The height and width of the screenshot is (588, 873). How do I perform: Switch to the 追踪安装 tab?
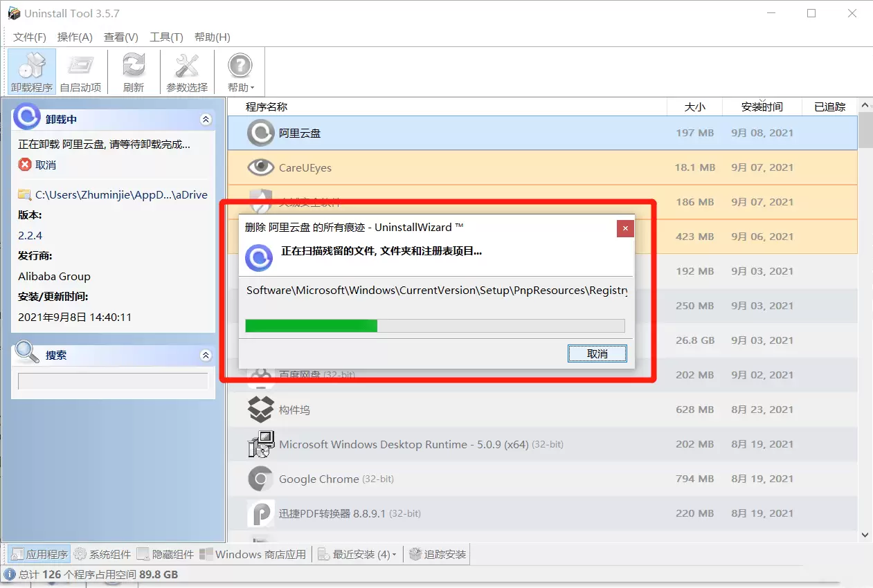coord(438,554)
